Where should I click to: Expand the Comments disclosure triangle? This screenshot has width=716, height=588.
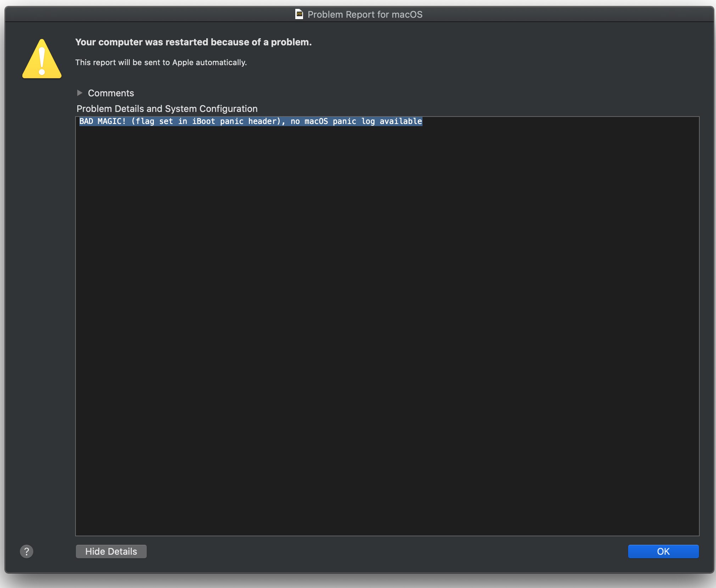coord(80,93)
